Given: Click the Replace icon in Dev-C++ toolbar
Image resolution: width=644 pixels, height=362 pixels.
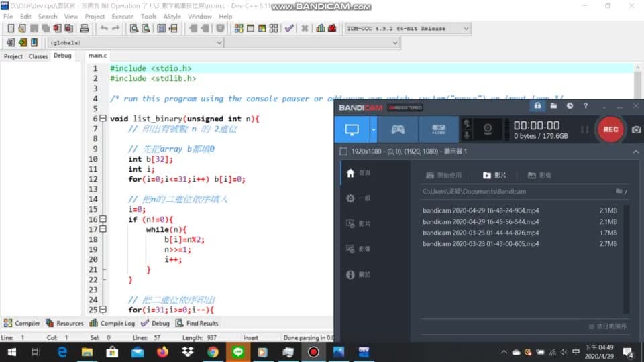Looking at the screenshot, I should [x=146, y=28].
